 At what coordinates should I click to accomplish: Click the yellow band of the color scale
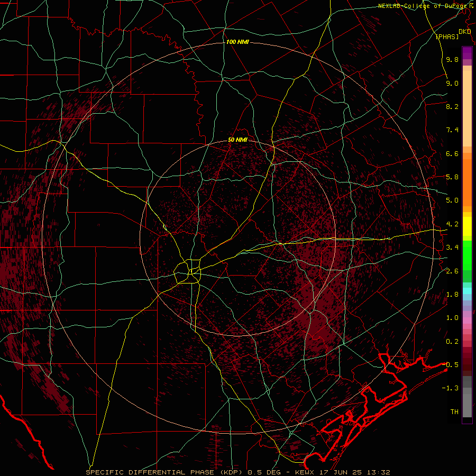point(467,226)
